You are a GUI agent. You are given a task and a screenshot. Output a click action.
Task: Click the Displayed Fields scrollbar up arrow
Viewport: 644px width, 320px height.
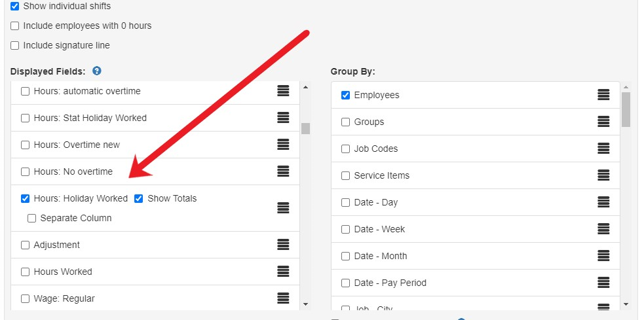coord(305,87)
